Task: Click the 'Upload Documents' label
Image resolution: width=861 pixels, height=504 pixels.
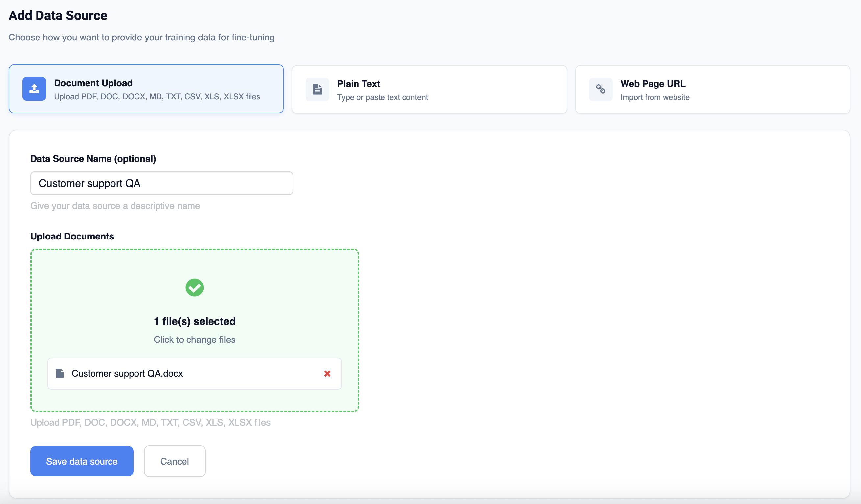Action: pos(72,237)
